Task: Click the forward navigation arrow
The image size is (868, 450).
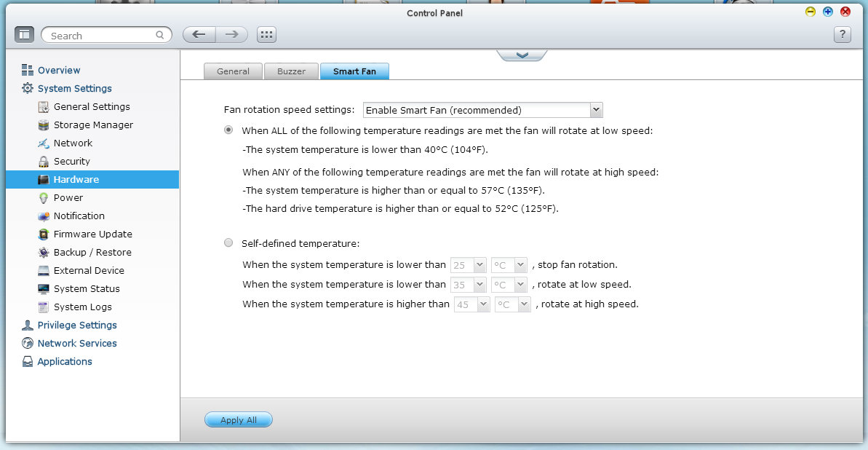Action: click(231, 35)
